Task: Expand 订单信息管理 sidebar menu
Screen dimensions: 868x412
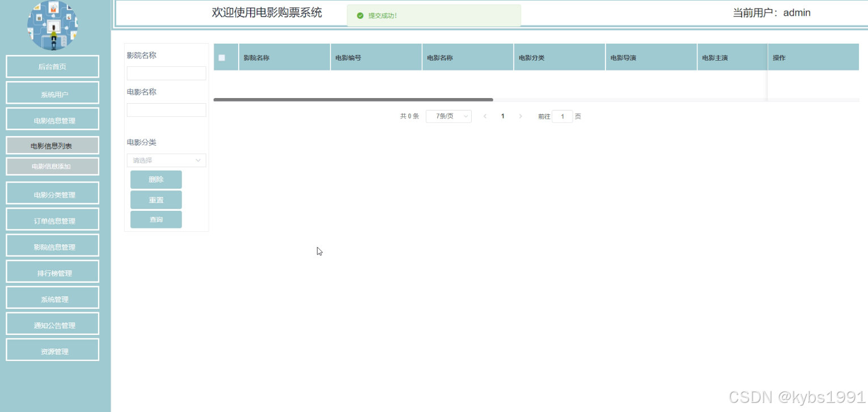Action: click(x=52, y=219)
